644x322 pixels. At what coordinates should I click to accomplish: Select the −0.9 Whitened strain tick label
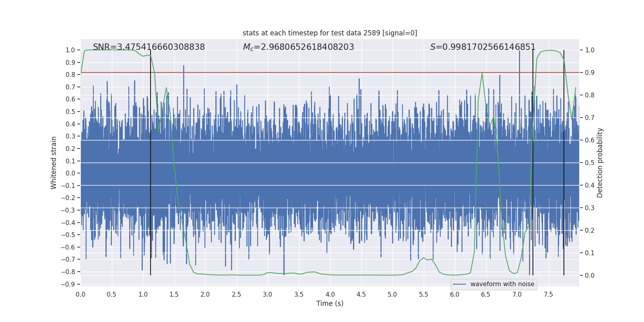[x=68, y=284]
